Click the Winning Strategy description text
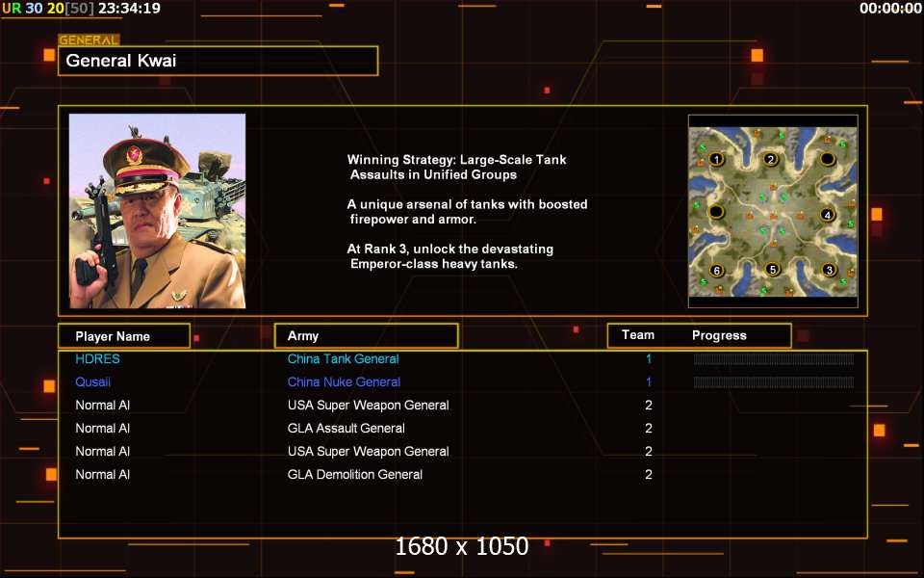This screenshot has height=578, width=924. coord(456,167)
